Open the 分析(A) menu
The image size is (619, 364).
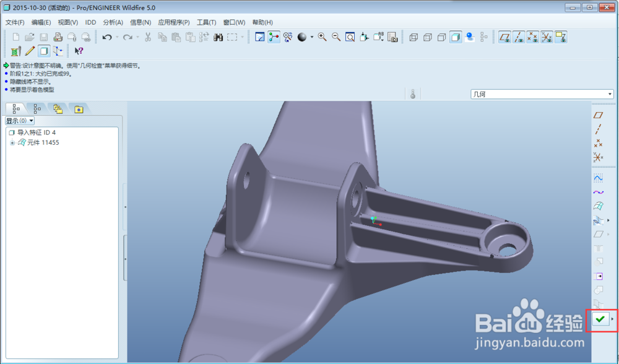(113, 22)
